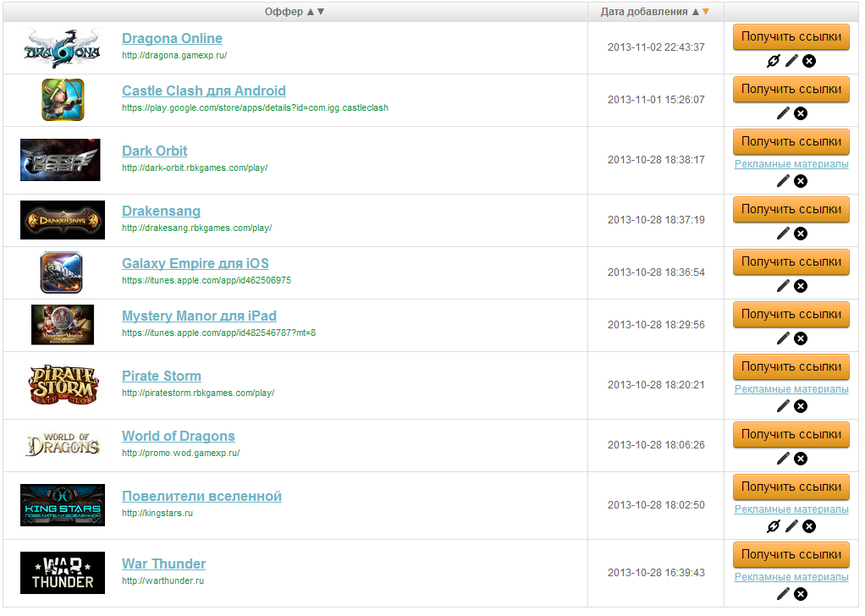Edit the Pirate Storm offer

(x=783, y=406)
